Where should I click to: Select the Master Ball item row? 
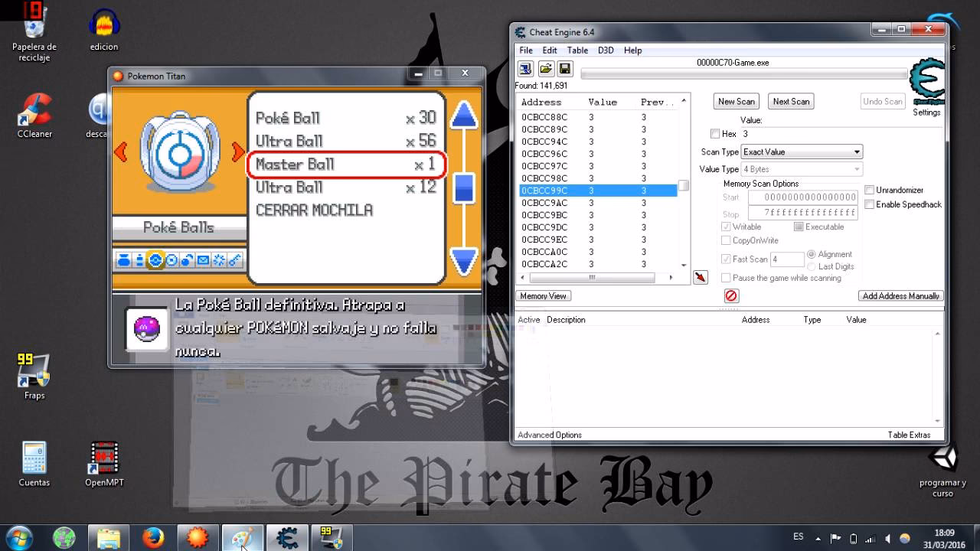pyautogui.click(x=346, y=165)
